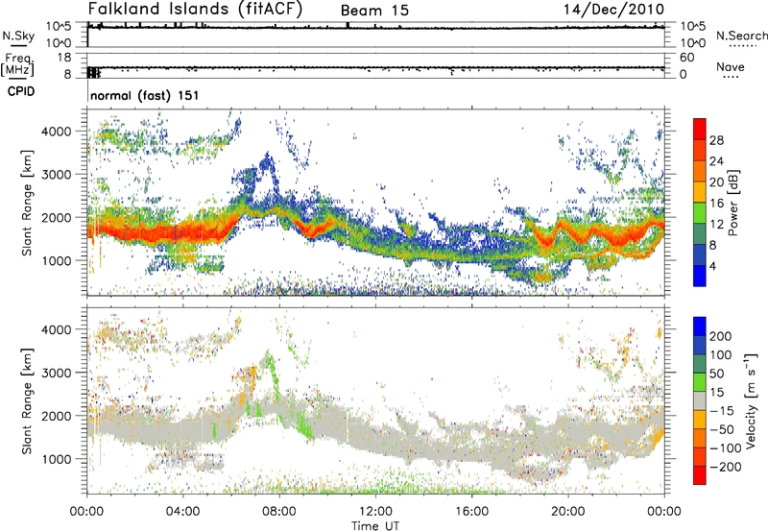Screen dimensions: 768x532
Task: Select the '1000' tick of the velocity panel
Action: point(57,459)
